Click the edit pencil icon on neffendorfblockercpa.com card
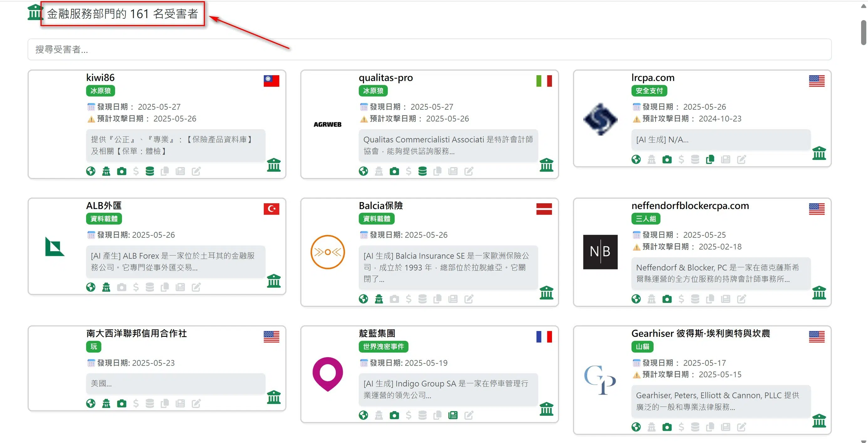868x443 pixels. click(741, 299)
